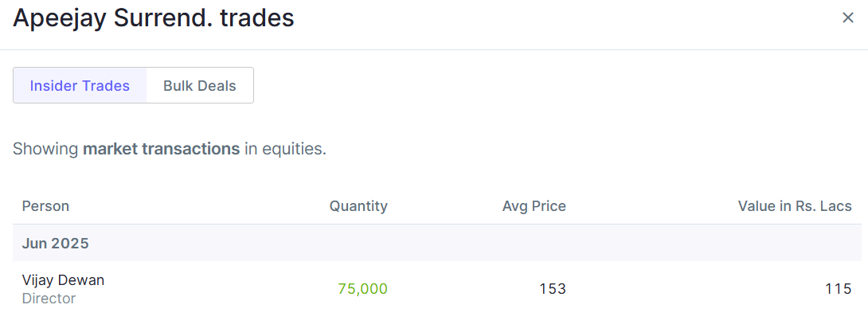The image size is (868, 328).
Task: Click the word 'trades' in the title
Action: pyautogui.click(x=257, y=18)
